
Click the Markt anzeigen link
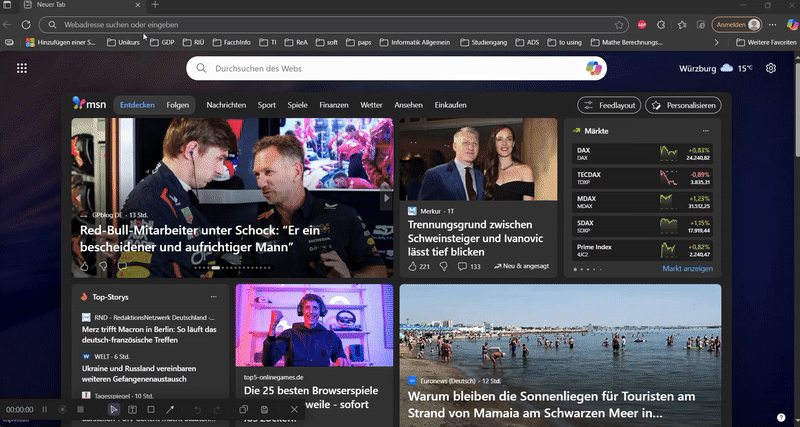(x=687, y=269)
